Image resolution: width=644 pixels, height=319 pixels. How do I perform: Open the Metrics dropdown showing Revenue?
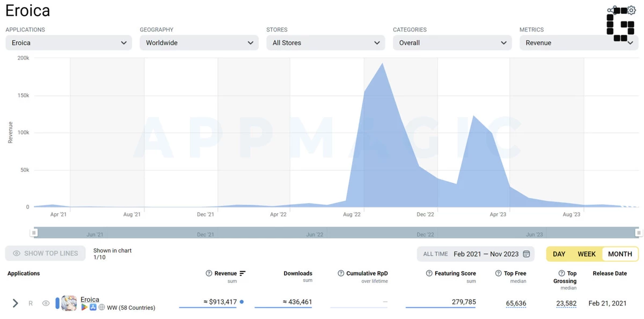pos(579,43)
